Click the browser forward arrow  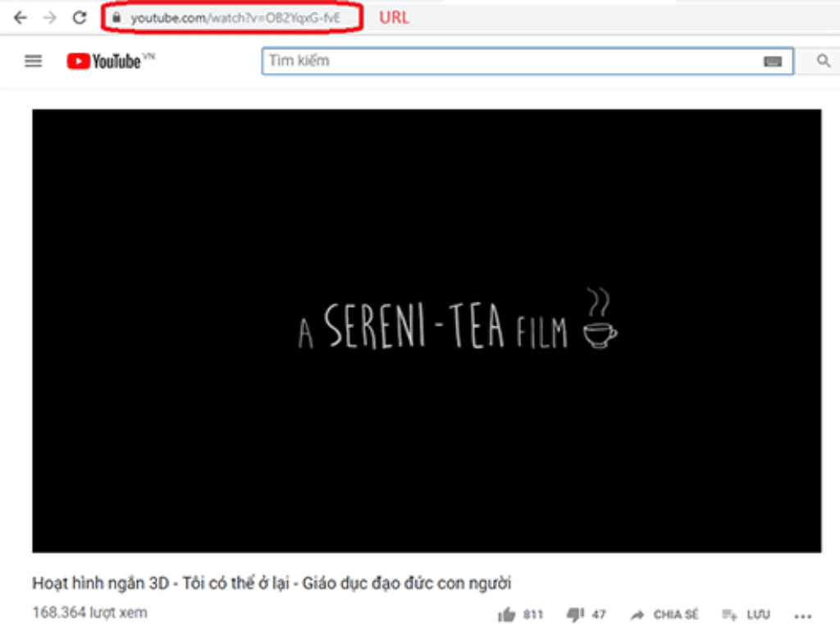(x=50, y=17)
